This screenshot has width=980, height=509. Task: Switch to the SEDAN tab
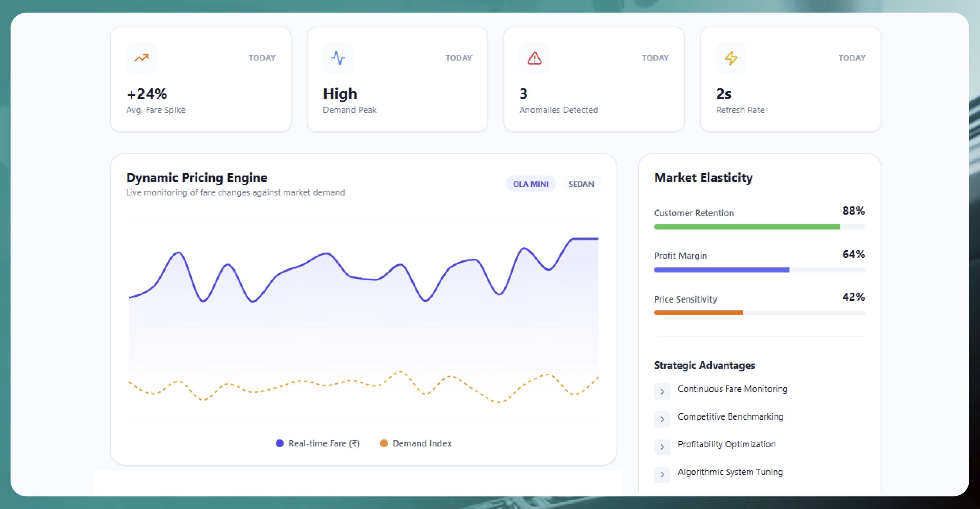[x=581, y=184]
